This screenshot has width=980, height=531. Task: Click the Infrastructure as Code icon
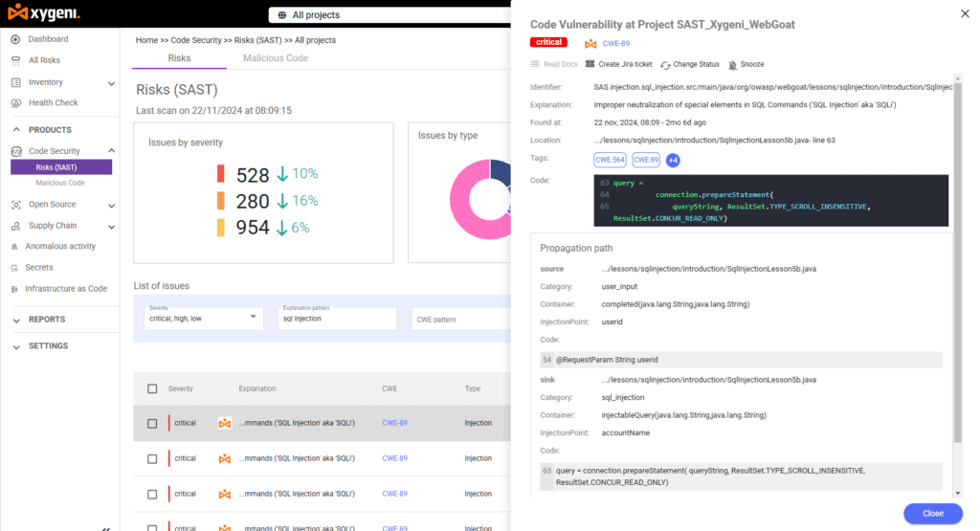point(15,289)
